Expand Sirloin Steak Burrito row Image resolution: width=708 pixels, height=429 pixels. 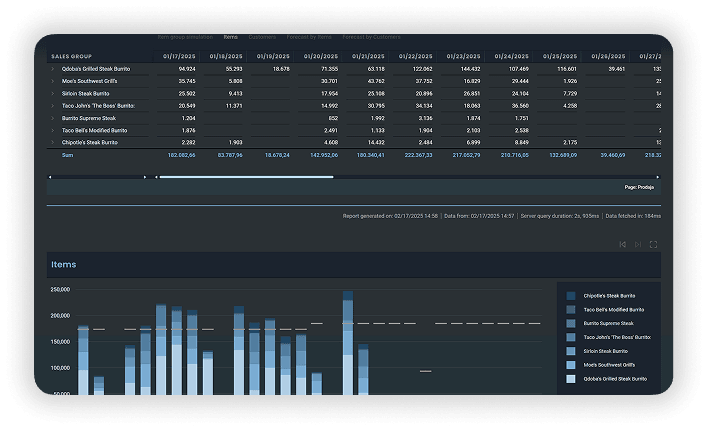point(53,93)
